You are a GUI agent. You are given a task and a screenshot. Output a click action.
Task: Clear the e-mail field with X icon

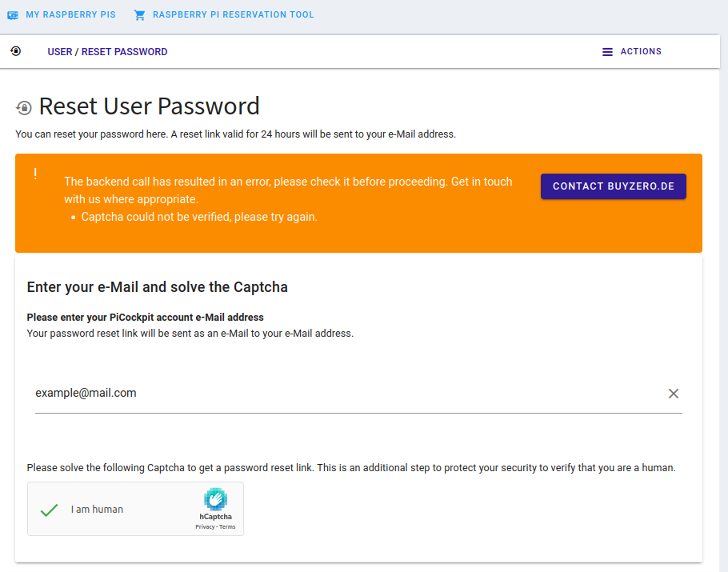click(x=674, y=394)
